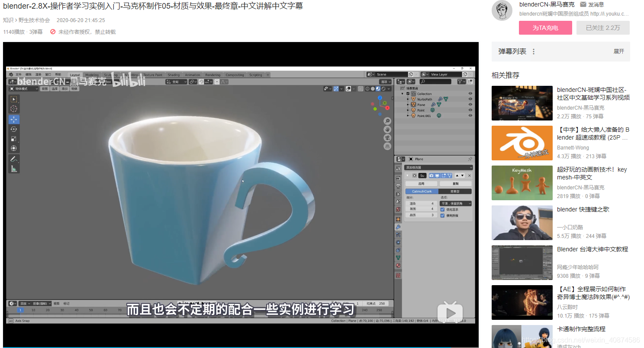The height and width of the screenshot is (348, 644).
Task: Click the 应用 modifier button
Action: [422, 184]
